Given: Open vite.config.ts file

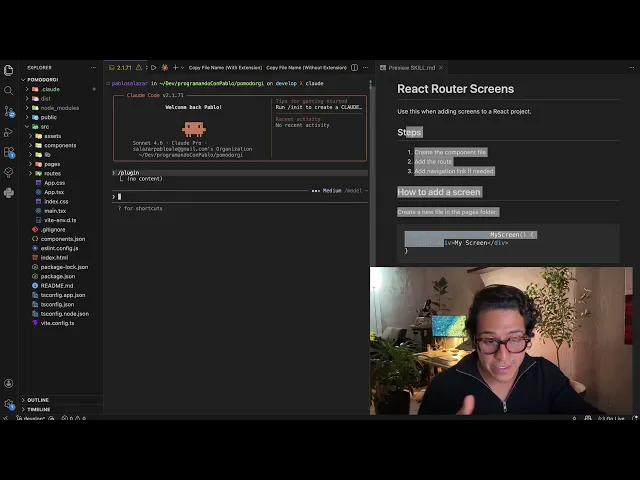Looking at the screenshot, I should click(x=61, y=323).
